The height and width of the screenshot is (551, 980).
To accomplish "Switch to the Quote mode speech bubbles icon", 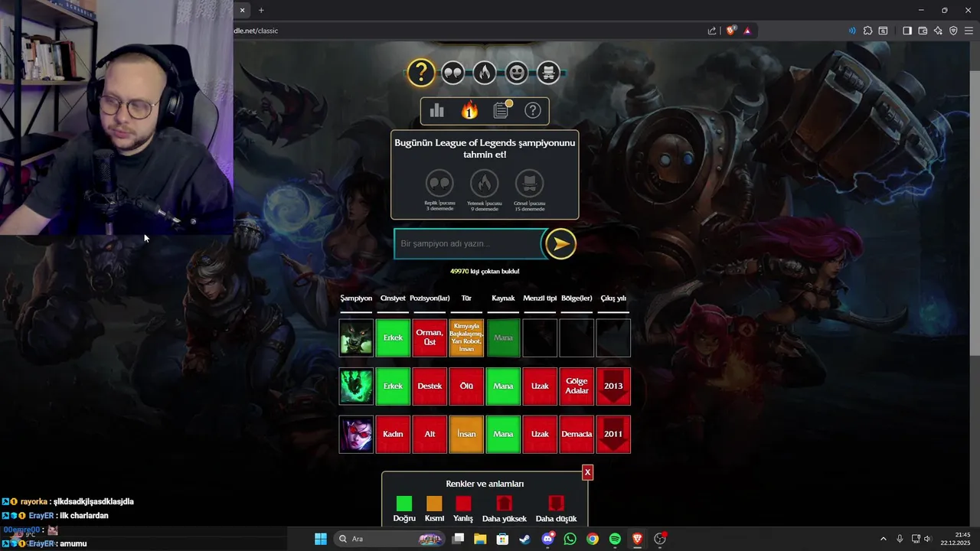I will pos(453,73).
